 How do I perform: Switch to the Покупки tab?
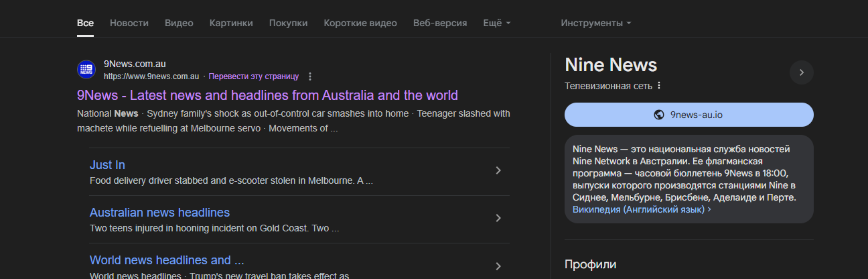(x=289, y=23)
